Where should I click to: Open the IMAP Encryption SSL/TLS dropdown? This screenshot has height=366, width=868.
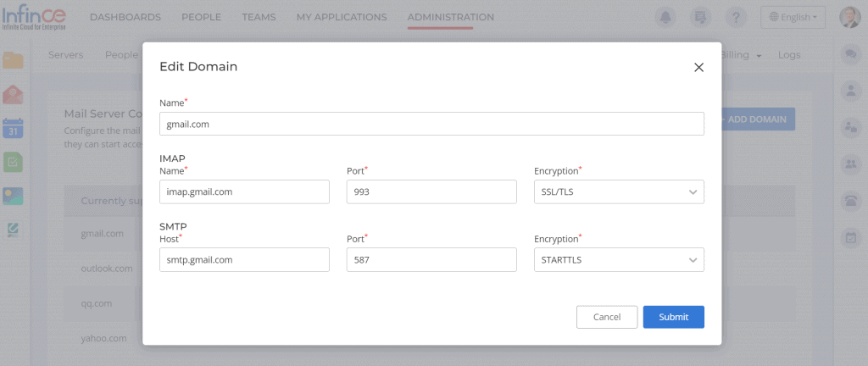(x=619, y=191)
